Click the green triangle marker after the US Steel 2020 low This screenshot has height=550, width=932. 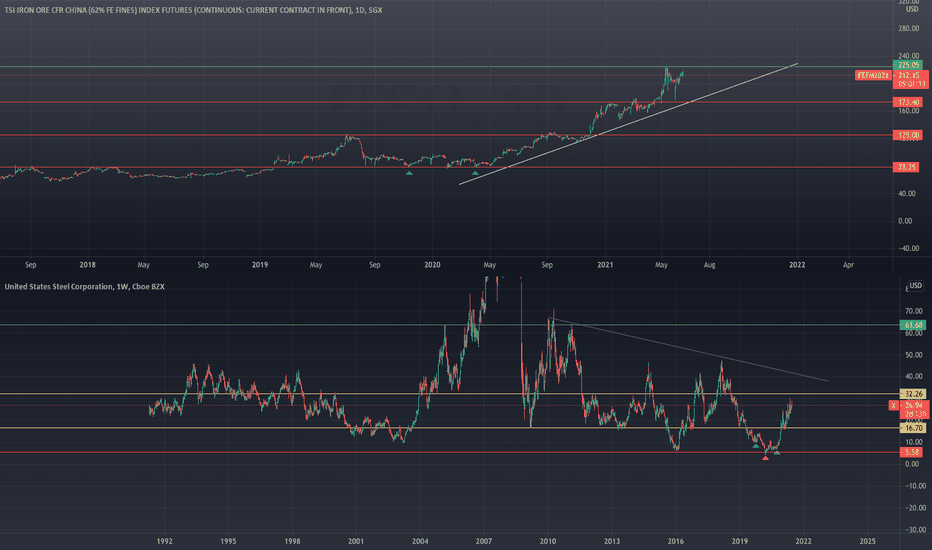(x=777, y=453)
